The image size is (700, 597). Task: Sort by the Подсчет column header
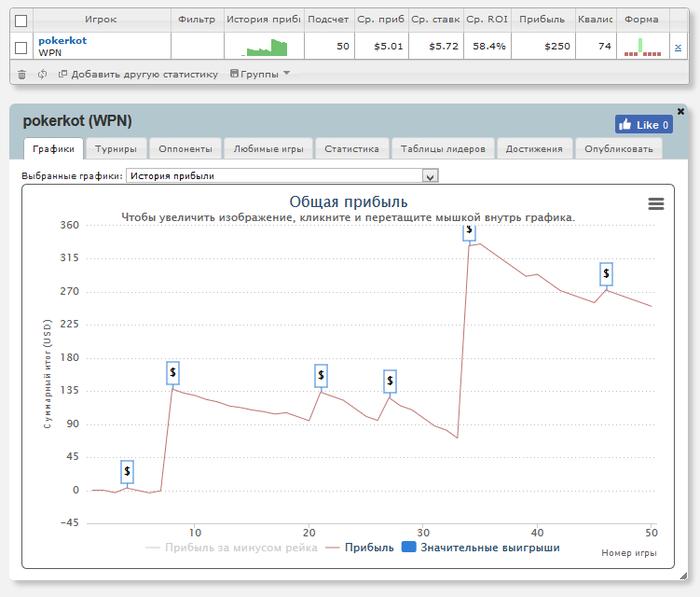pos(329,20)
